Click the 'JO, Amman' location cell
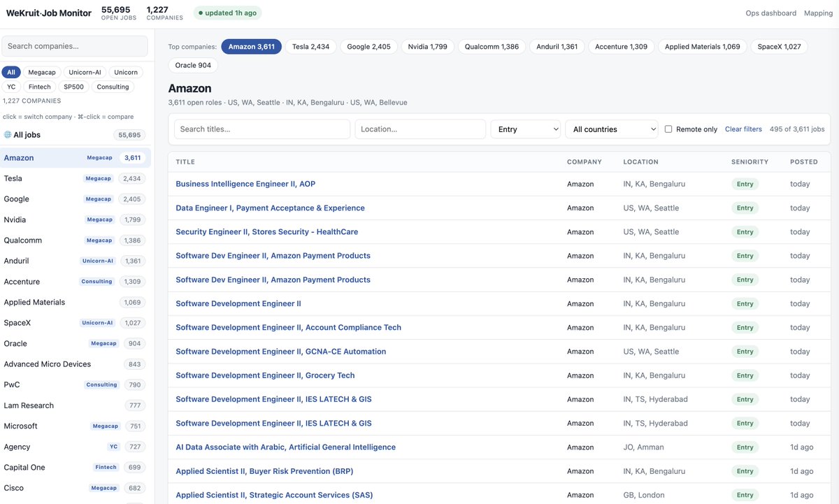This screenshot has height=504, width=839. pyautogui.click(x=643, y=447)
